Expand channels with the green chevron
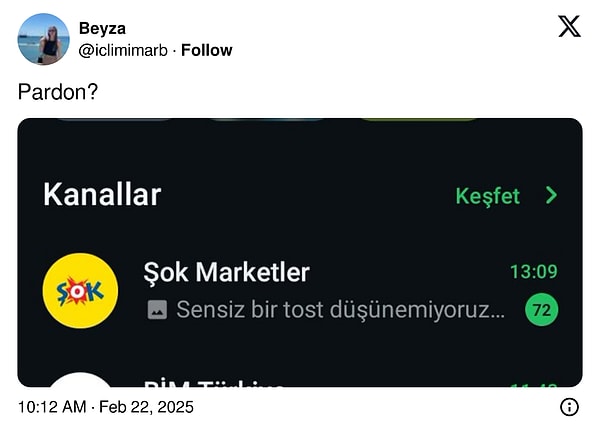This screenshot has height=437, width=600. (x=551, y=195)
